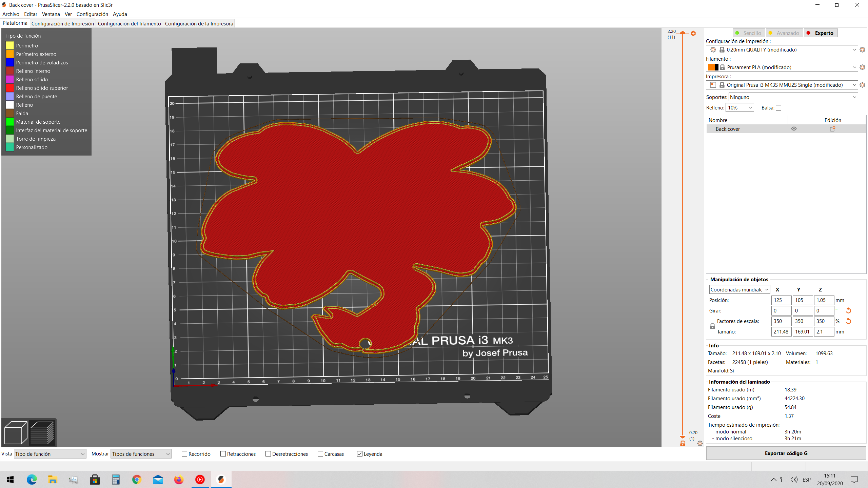Click Exportar código G button
The image size is (868, 488).
pos(786,453)
